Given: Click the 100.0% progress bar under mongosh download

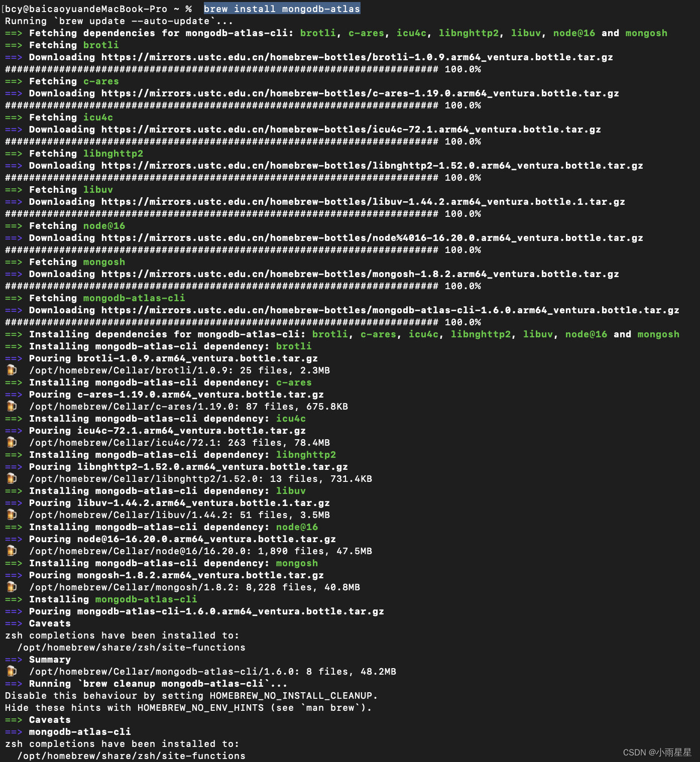Looking at the screenshot, I should (x=243, y=286).
